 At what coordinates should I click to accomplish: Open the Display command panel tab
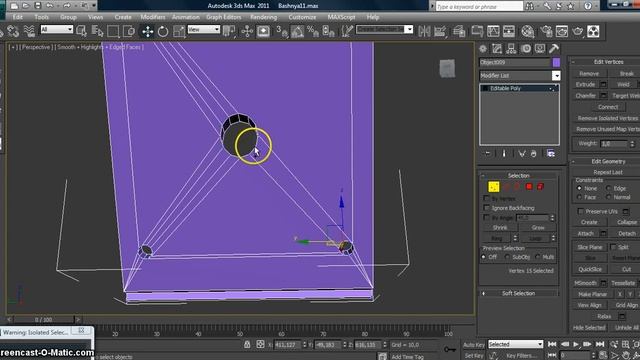click(x=540, y=49)
